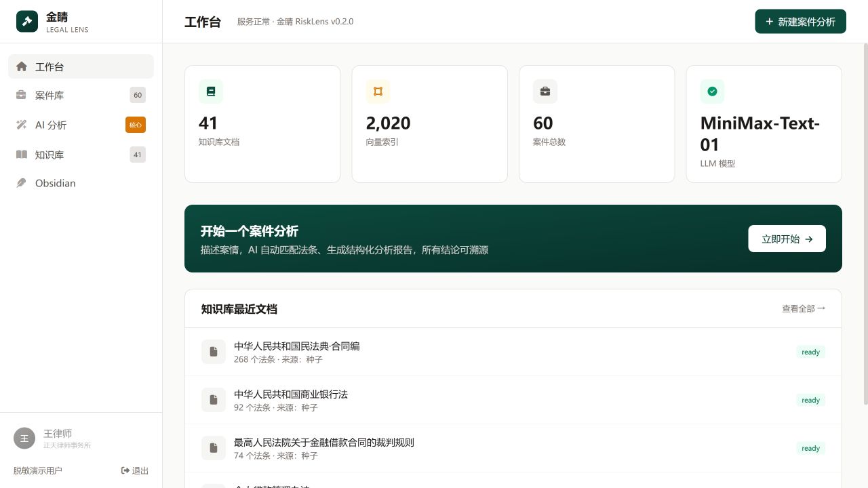The width and height of the screenshot is (868, 488).
Task: Click the 开始一个案件分析 banner title
Action: pyautogui.click(x=250, y=230)
